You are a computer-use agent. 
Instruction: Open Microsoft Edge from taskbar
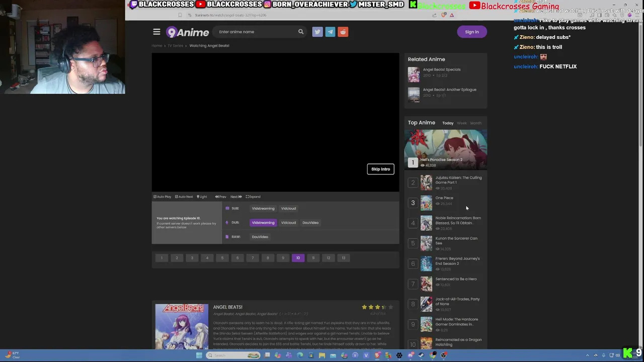tap(300, 355)
